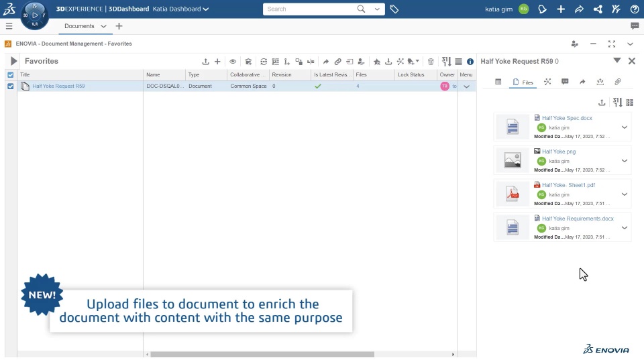Open the information panel icon
644x362 pixels.
[x=470, y=62]
